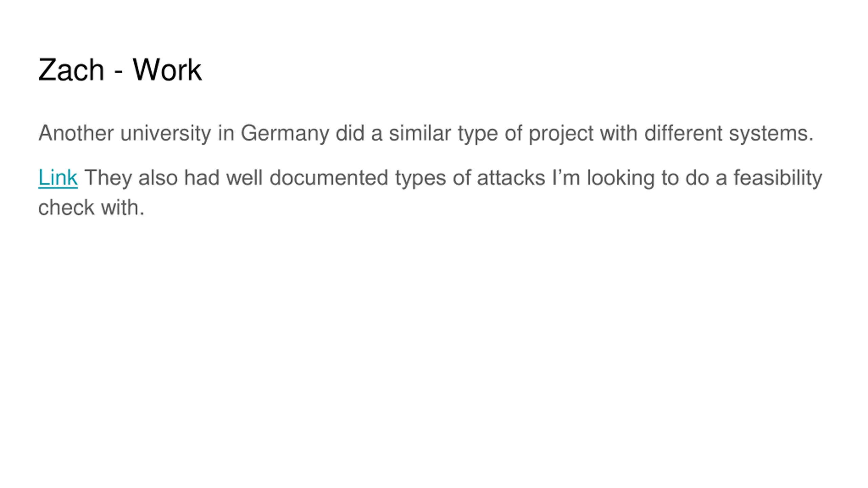This screenshot has width=868, height=488.
Task: Click the word "looking" in the second paragraph
Action: point(620,178)
